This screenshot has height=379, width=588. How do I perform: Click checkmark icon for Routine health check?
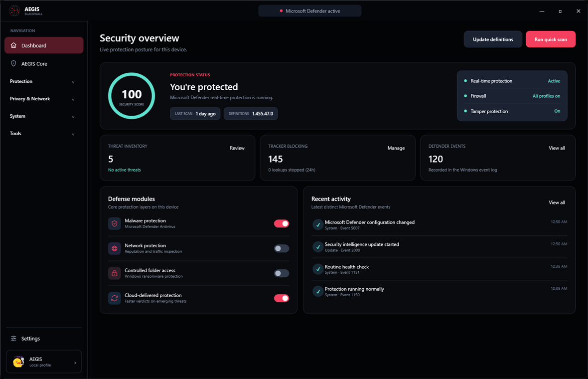click(x=318, y=269)
